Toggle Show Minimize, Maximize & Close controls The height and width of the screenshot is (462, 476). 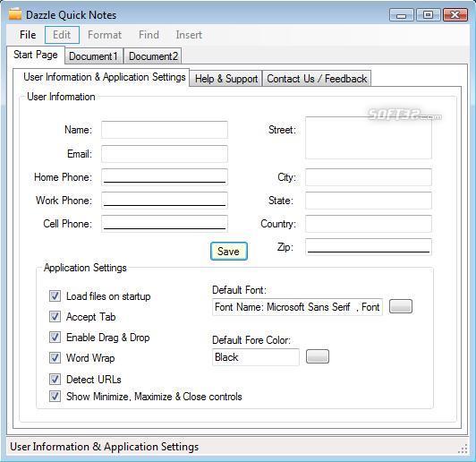55,397
